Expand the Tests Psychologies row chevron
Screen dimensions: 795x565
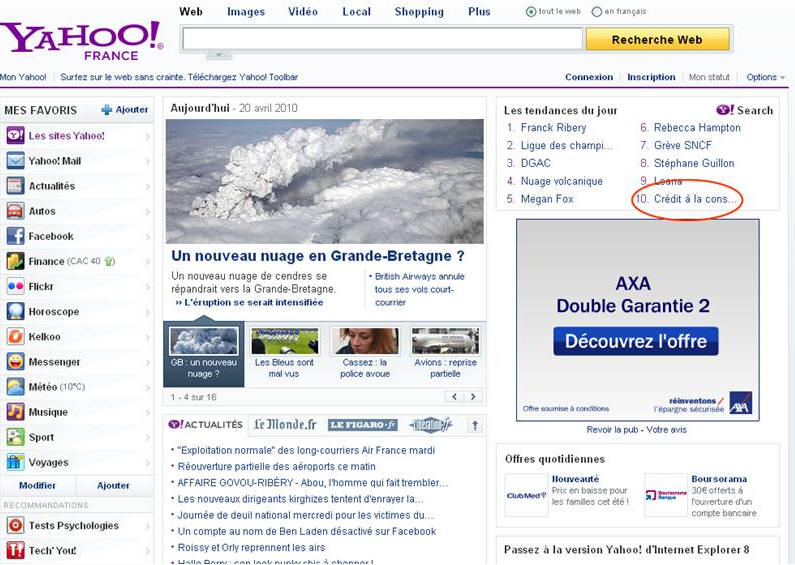click(x=148, y=526)
